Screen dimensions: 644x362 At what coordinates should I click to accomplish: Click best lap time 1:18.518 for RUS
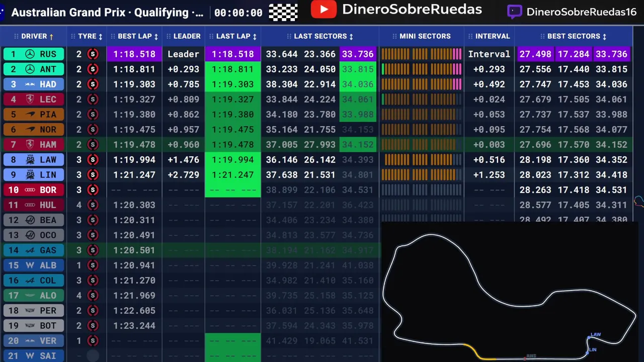pos(134,54)
